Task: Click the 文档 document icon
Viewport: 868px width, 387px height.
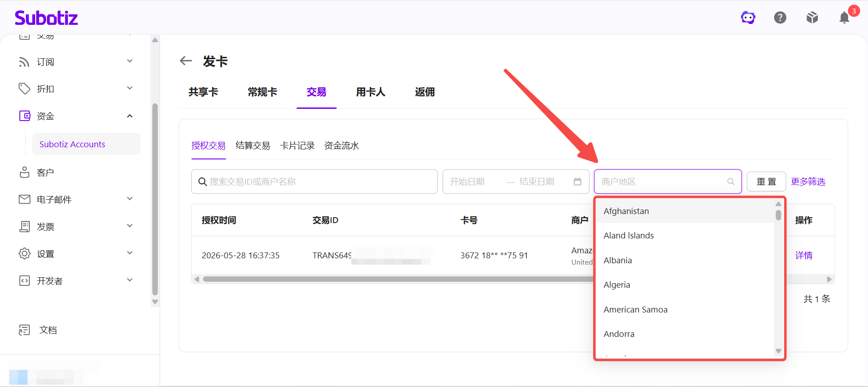Action: pos(24,330)
